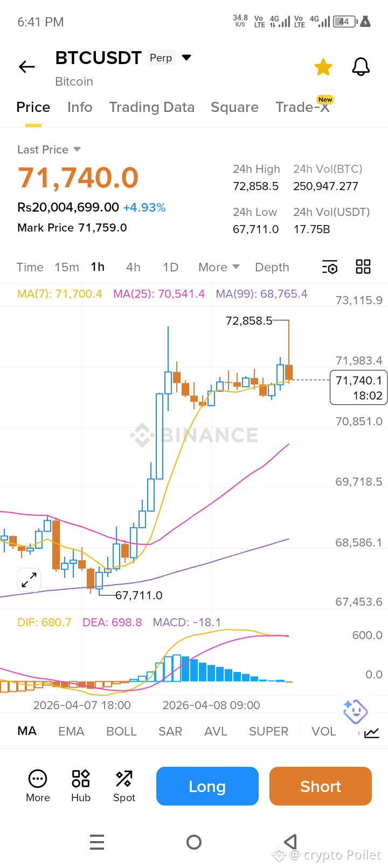
Task: Toggle the favorite star icon
Action: tap(323, 67)
